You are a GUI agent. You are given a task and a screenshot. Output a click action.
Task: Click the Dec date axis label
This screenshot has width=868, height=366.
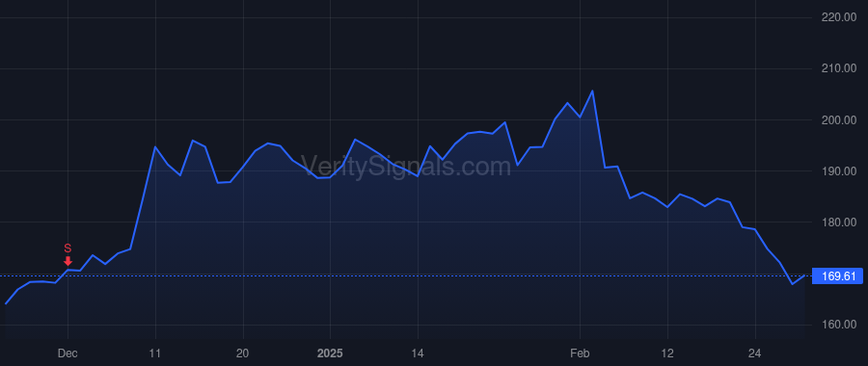68,353
